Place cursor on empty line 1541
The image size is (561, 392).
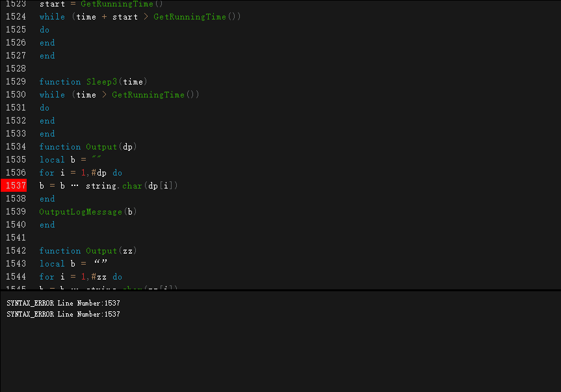(130, 238)
